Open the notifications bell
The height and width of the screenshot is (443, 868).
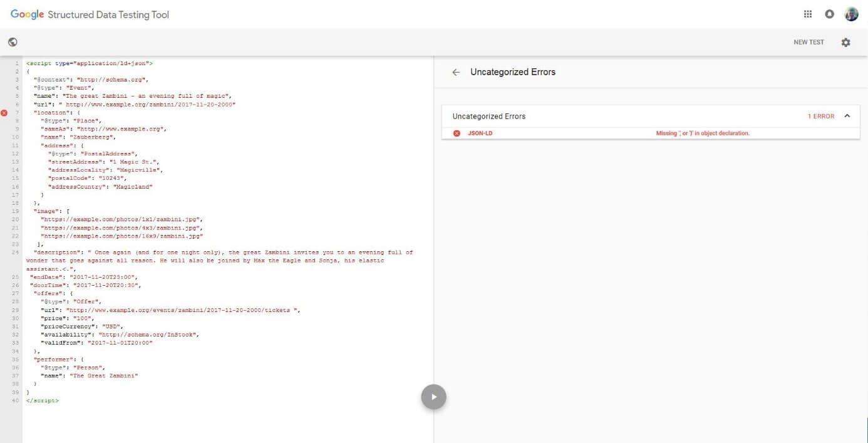(830, 14)
